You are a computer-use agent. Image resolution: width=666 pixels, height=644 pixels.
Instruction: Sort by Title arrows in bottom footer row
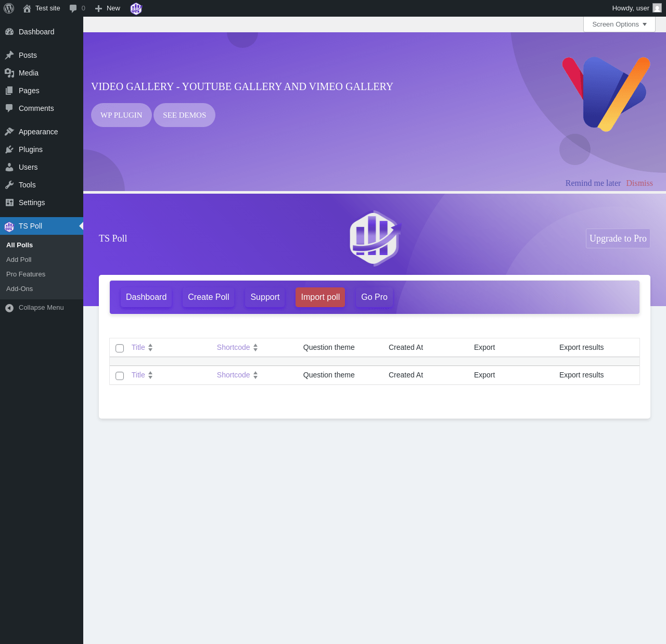coord(150,375)
